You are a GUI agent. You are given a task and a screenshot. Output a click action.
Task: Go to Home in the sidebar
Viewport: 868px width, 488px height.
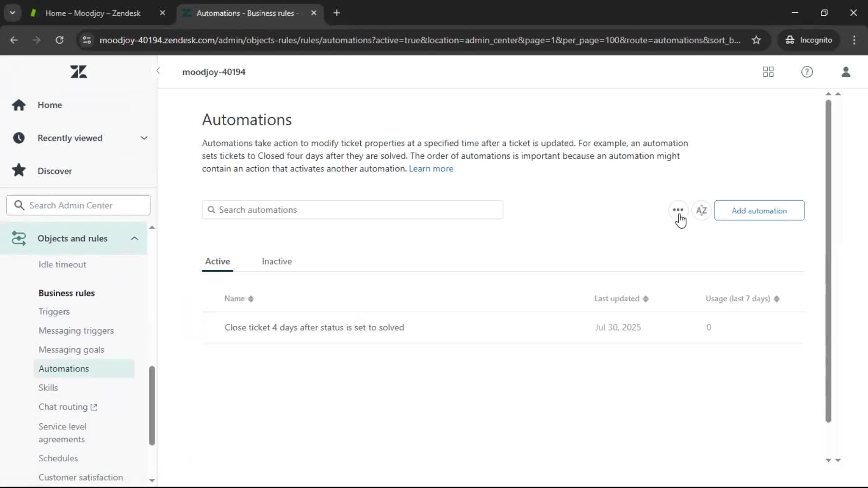tap(50, 105)
